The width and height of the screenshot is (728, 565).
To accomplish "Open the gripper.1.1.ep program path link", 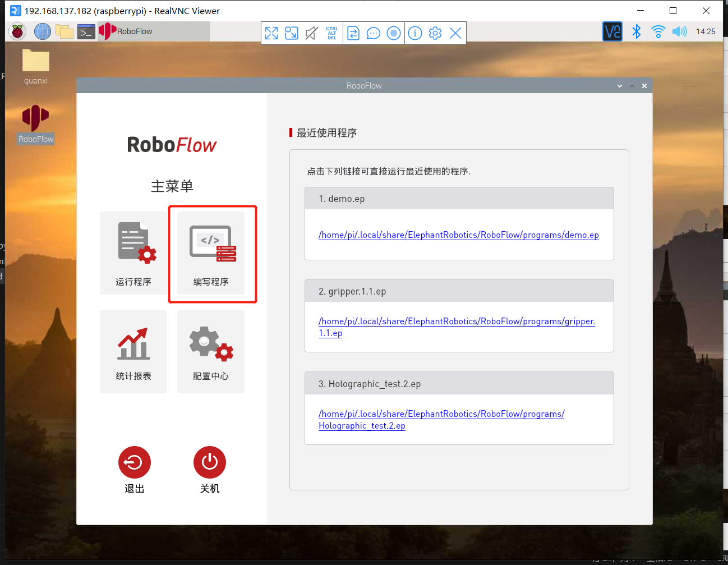I will click(x=456, y=321).
